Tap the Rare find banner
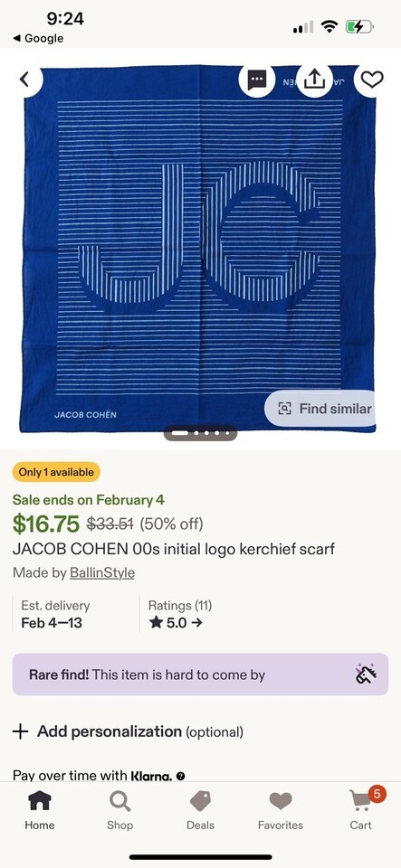This screenshot has height=868, width=401. pyautogui.click(x=201, y=675)
